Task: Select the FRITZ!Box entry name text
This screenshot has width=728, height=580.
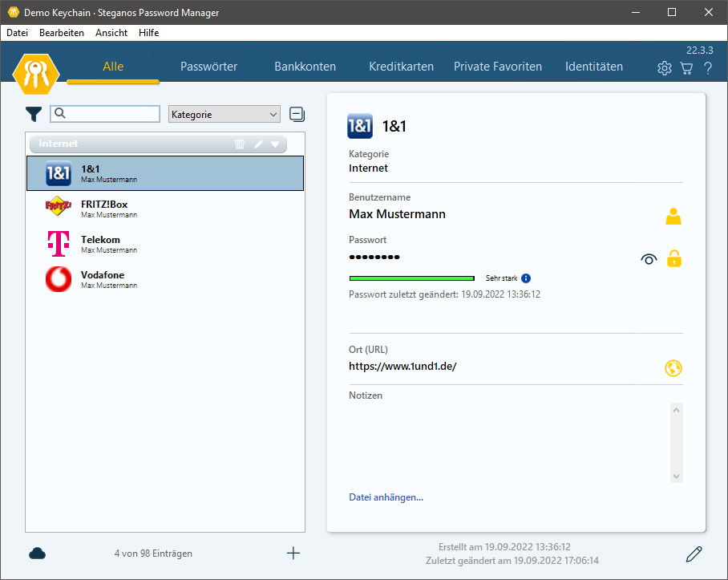Action: tap(104, 205)
